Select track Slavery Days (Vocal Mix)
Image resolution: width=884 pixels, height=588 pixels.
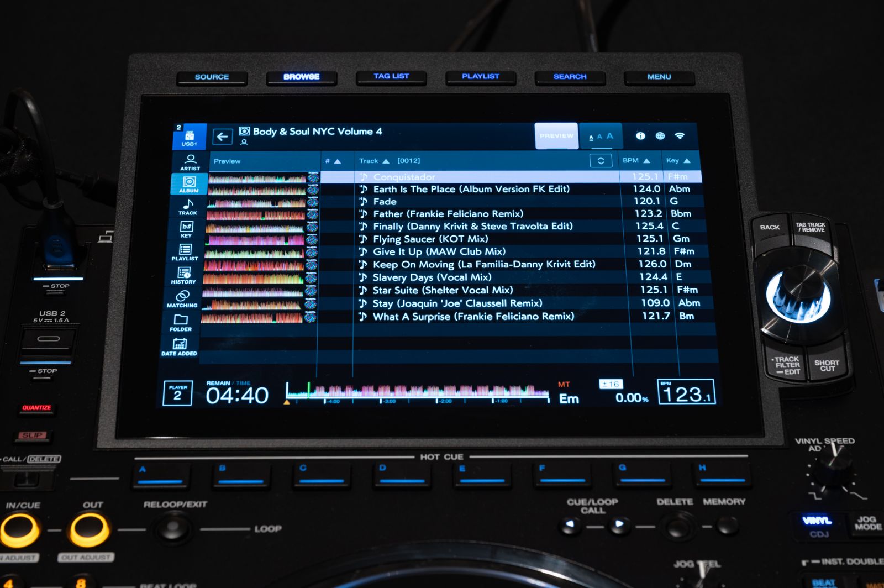(x=432, y=277)
